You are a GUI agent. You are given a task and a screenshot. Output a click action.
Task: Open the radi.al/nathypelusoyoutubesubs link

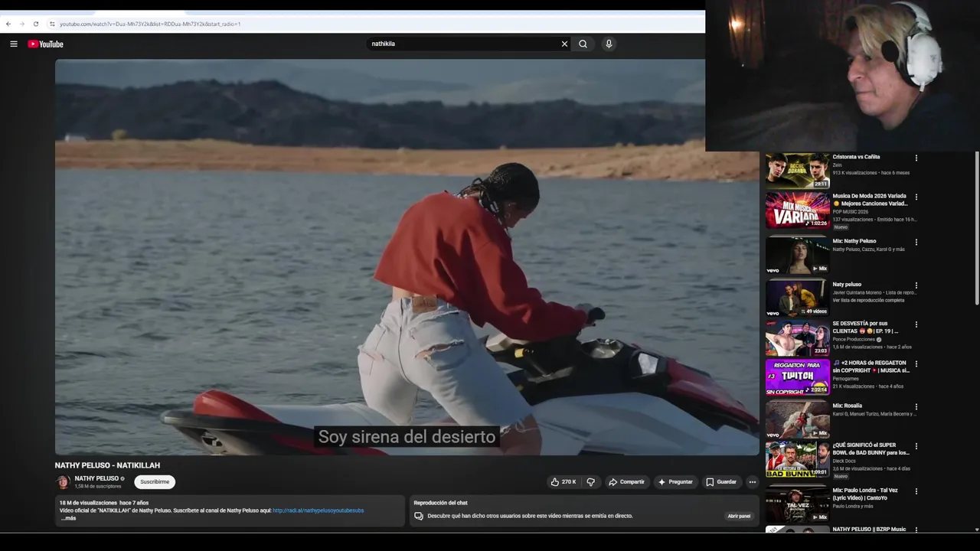(318, 510)
